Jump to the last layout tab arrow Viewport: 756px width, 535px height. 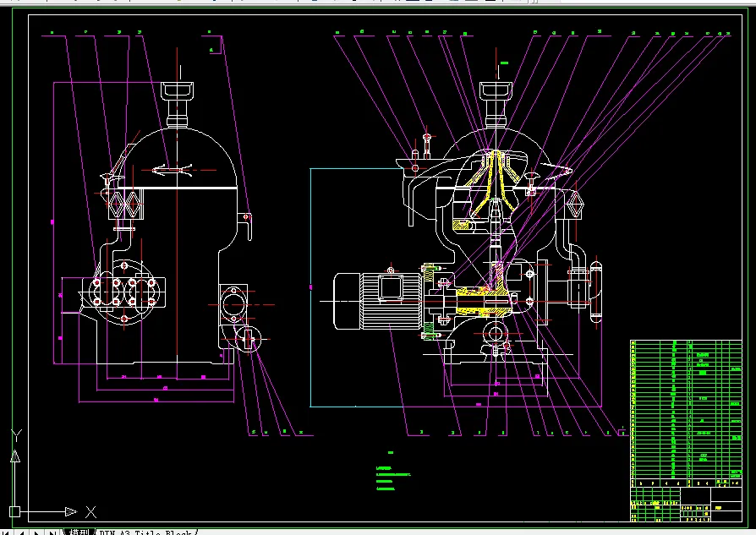(52, 532)
